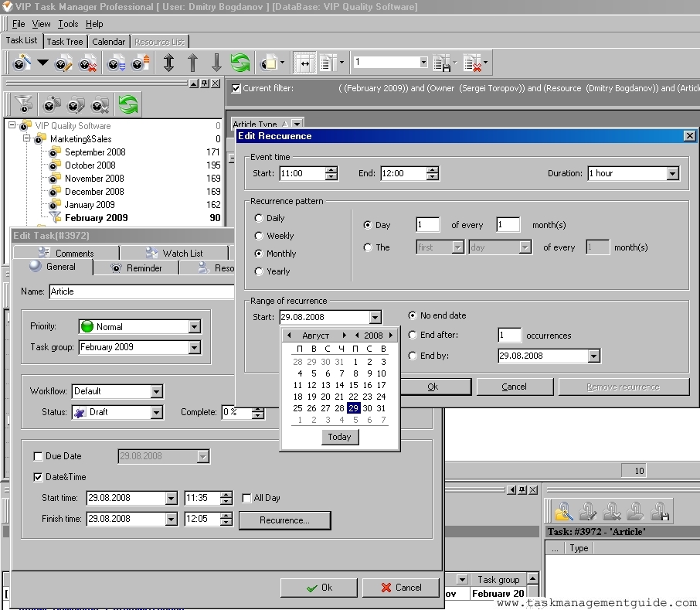The width and height of the screenshot is (700, 610).
Task: Click the New Task toolbar icon with wand
Action: pos(21,63)
